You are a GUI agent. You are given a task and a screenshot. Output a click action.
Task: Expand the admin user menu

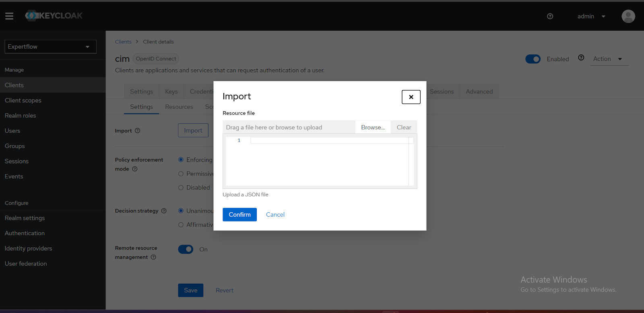(591, 17)
